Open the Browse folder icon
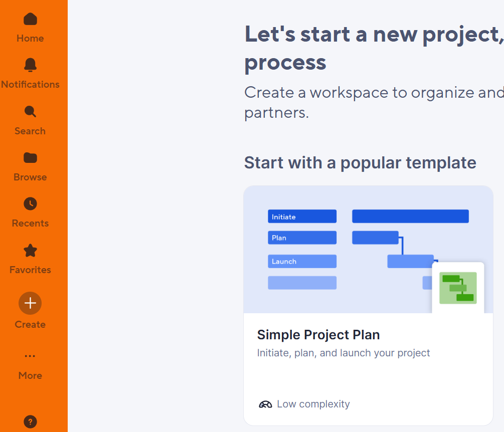 coord(30,158)
